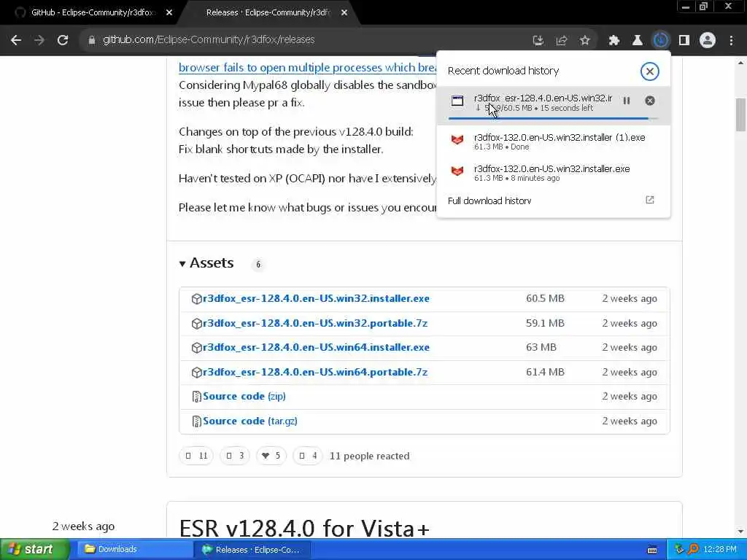Click the 60.5 MB size of win32 installer

[545, 298]
